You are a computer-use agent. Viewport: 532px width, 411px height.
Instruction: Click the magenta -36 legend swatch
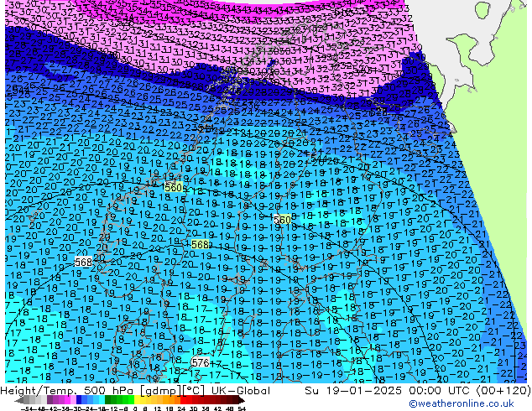(x=67, y=399)
